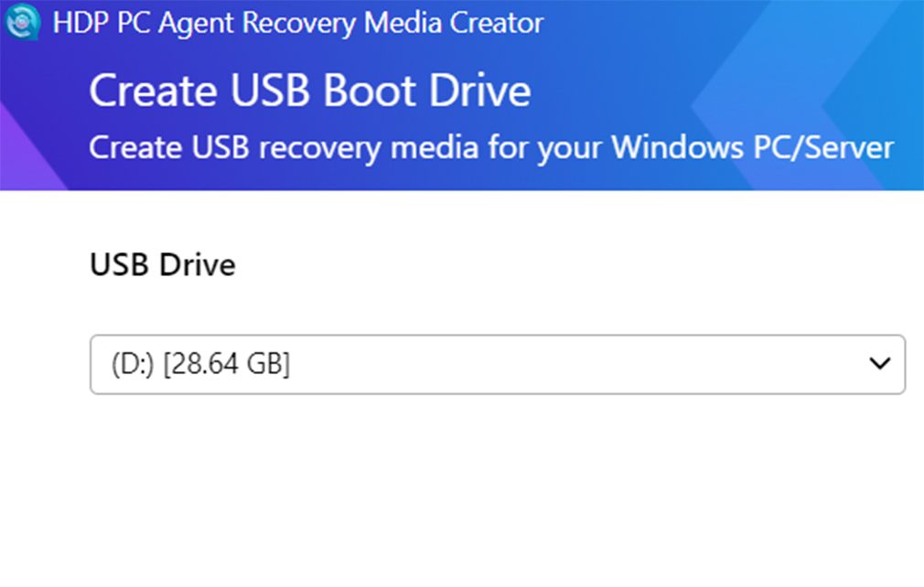Screen dimensions: 924x587
Task: Click the word "Windows PC/Server" in the subtitle
Action: pos(752,146)
